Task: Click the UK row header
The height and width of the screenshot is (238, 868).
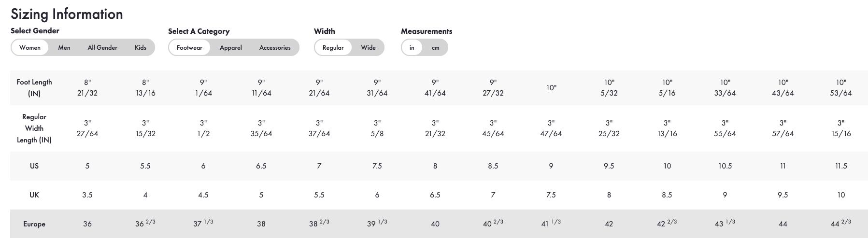Action: coord(34,195)
